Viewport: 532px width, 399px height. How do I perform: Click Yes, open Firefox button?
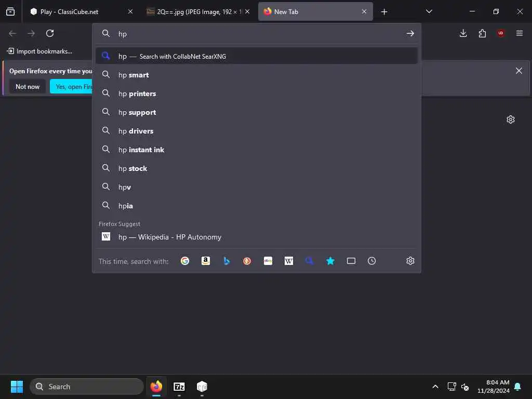[x=71, y=87]
